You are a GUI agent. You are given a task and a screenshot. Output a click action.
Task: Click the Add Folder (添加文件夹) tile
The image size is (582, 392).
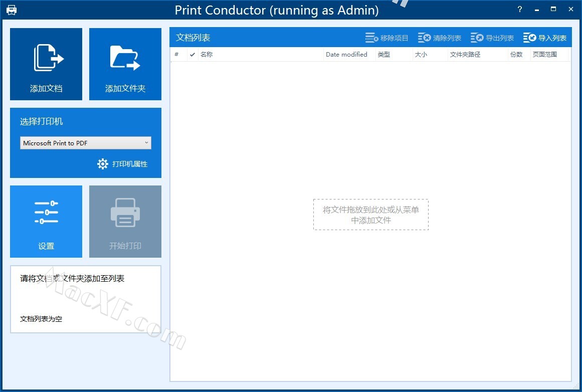pos(125,64)
